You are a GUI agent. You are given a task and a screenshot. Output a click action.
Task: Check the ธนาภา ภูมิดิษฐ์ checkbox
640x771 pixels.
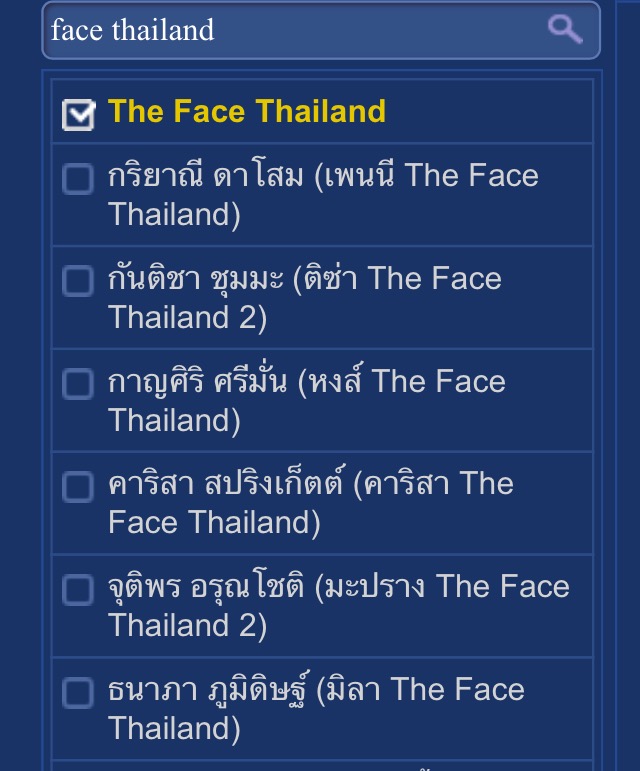click(78, 692)
